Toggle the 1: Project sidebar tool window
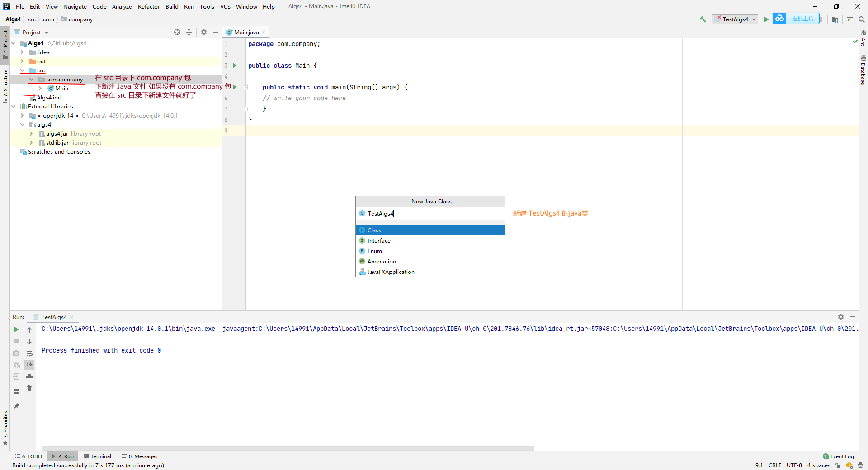 coord(5,45)
